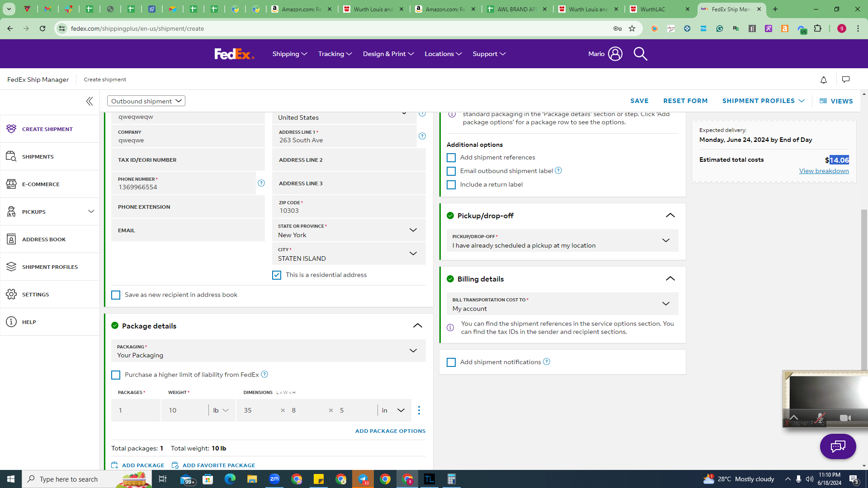
Task: Expand the Pickups sidebar submenu
Action: pos(91,211)
